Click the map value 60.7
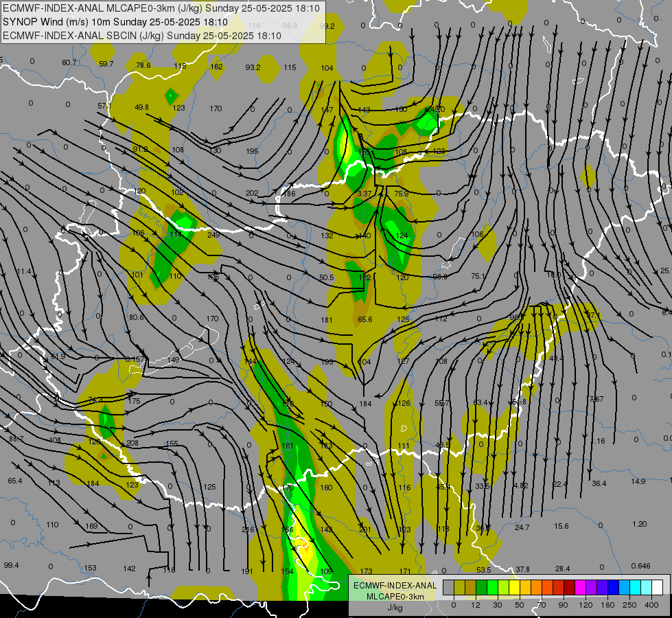The height and width of the screenshot is (618, 672). [69, 62]
